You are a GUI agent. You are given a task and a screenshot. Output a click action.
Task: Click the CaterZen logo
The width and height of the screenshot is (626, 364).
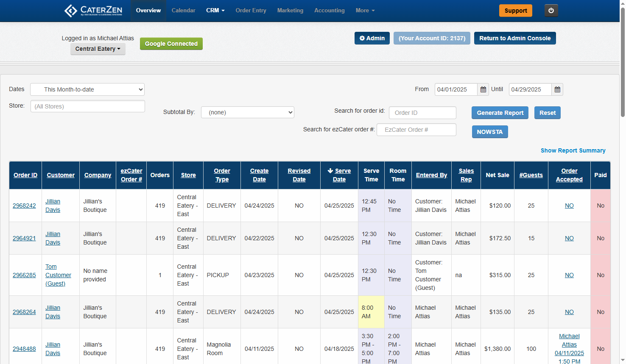(93, 11)
